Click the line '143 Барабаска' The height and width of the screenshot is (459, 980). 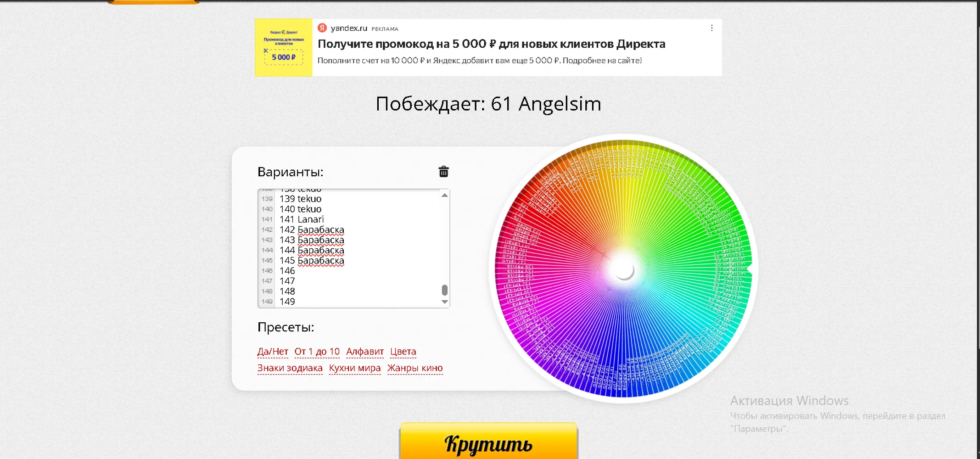click(x=312, y=240)
